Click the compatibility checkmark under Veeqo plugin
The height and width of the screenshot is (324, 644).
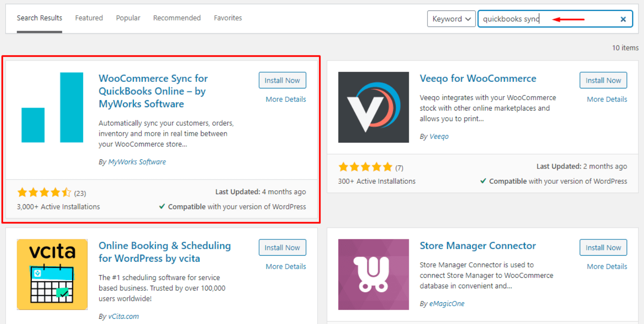(x=483, y=181)
